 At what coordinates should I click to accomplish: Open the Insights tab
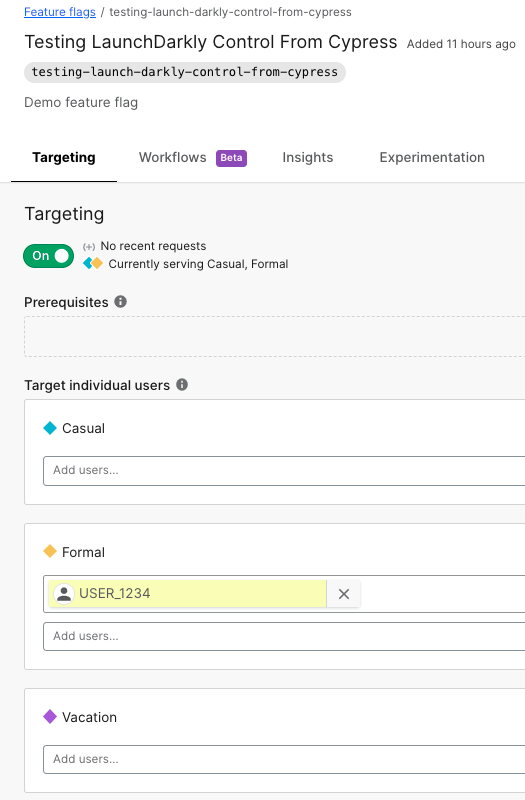[x=308, y=158]
